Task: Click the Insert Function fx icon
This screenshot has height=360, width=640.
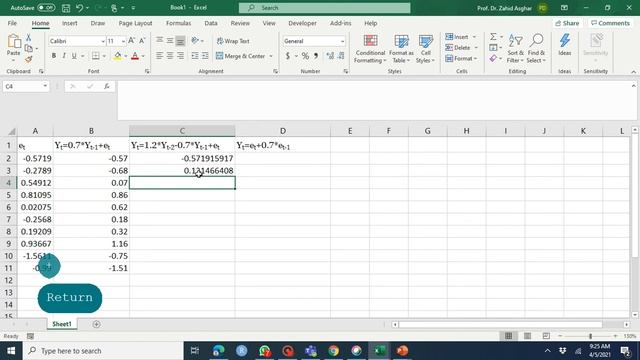Action: [x=107, y=87]
